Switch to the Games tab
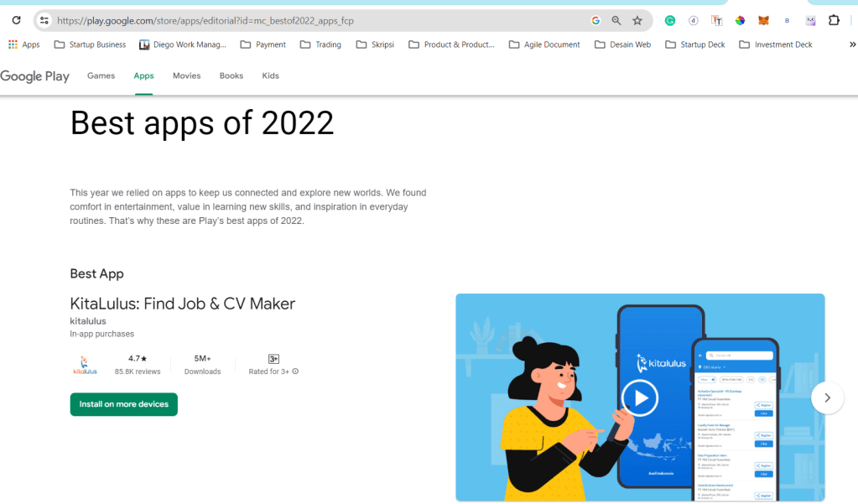 [101, 75]
